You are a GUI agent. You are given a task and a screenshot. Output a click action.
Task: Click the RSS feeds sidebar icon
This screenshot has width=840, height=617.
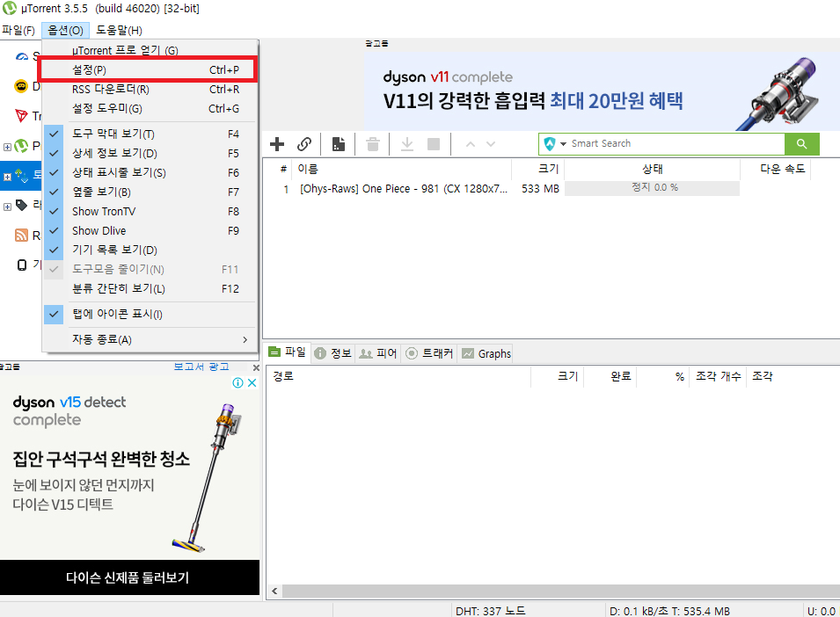point(21,235)
